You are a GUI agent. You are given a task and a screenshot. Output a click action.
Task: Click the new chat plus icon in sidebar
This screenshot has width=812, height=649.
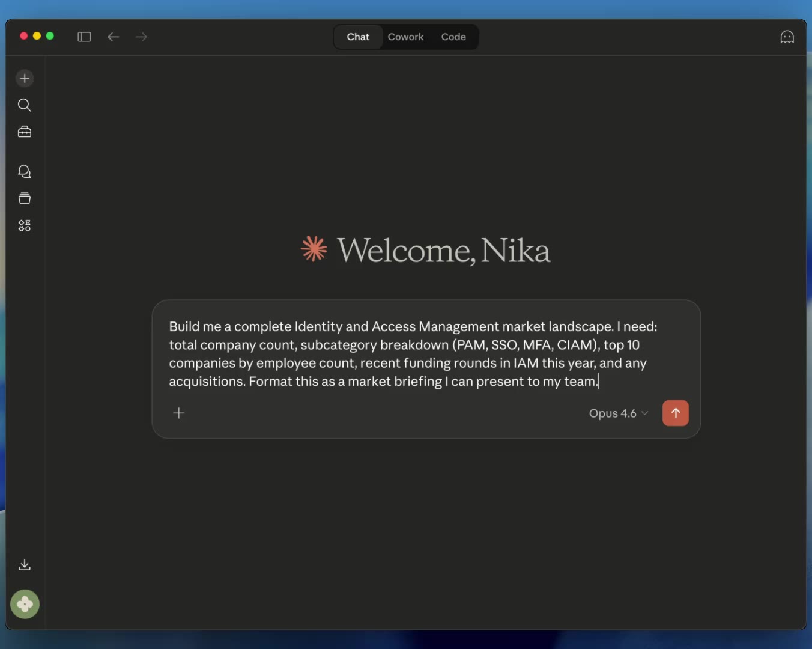pyautogui.click(x=25, y=78)
